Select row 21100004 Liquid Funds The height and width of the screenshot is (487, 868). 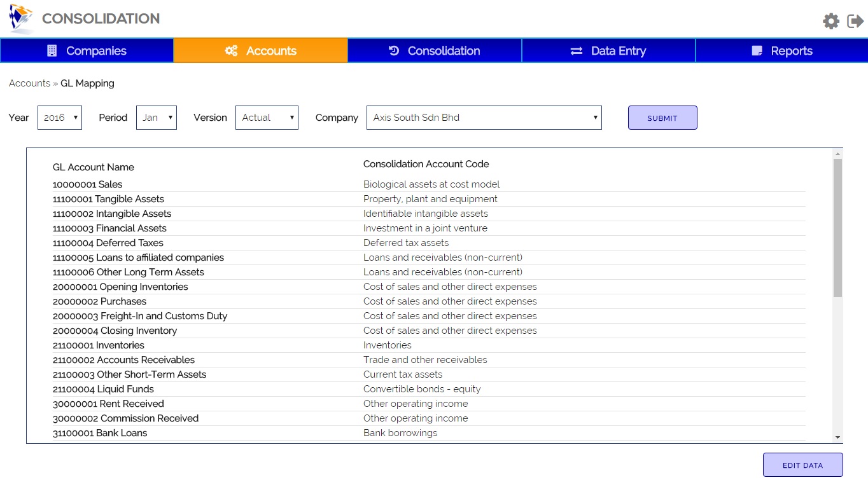pyautogui.click(x=429, y=389)
